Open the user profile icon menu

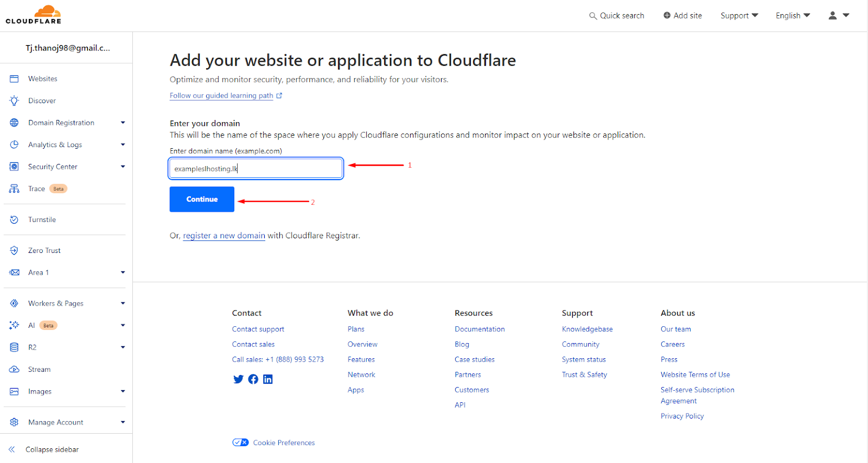pos(838,15)
